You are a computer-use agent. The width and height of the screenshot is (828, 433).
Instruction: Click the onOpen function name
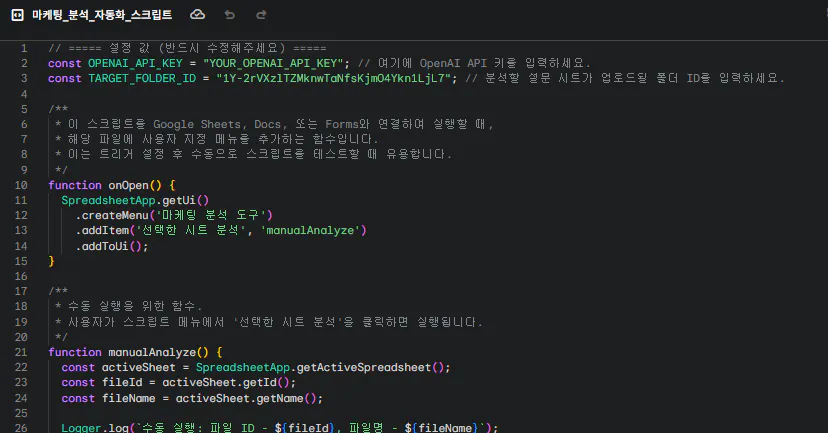point(128,185)
